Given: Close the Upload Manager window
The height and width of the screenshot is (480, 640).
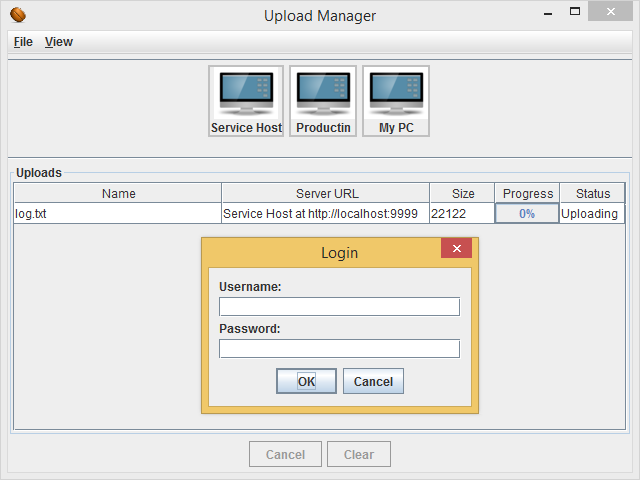Looking at the screenshot, I should click(x=610, y=11).
